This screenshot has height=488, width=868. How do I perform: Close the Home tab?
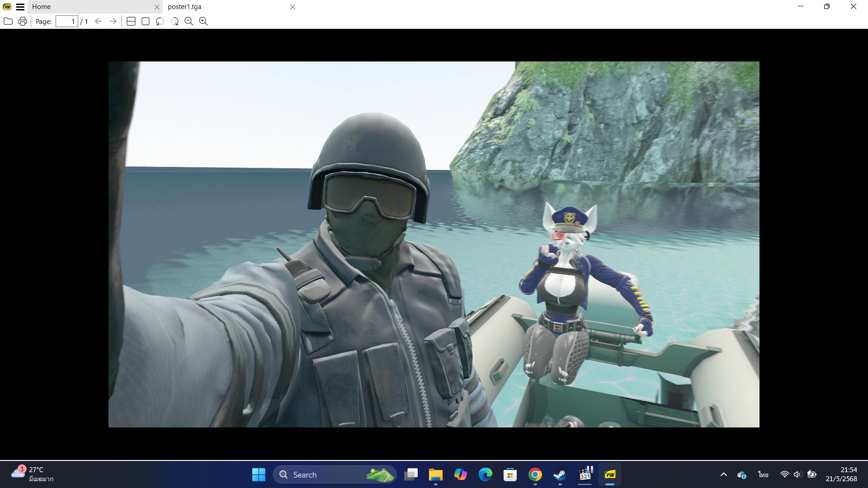[157, 7]
